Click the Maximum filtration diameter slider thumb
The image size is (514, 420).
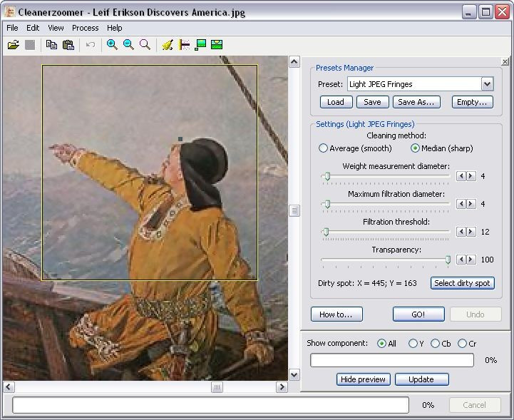[x=327, y=204]
